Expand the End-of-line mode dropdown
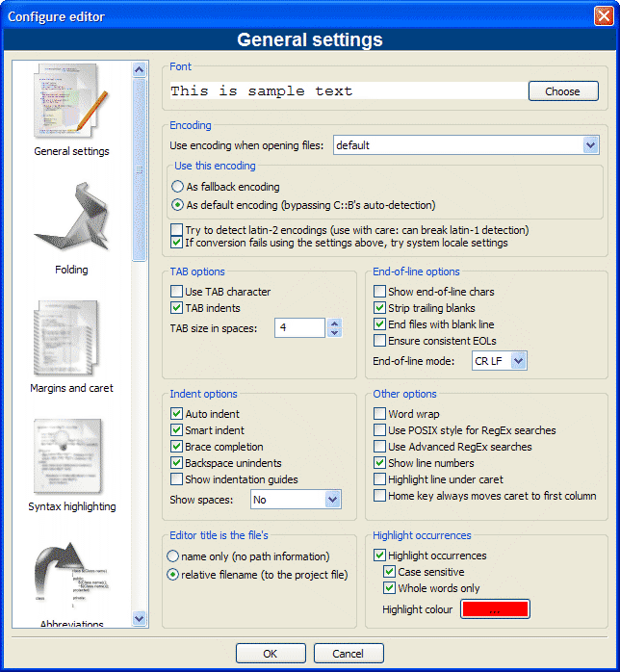This screenshot has height=672, width=620. (x=518, y=361)
